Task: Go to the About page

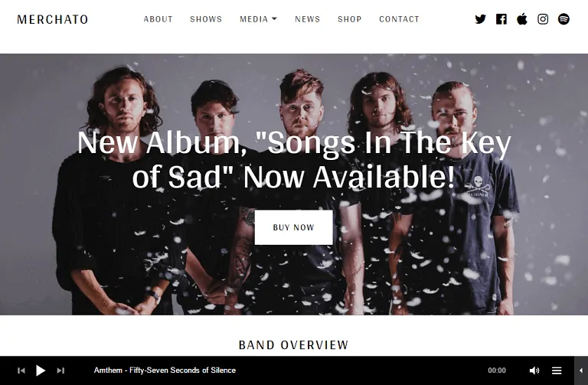Action: coord(158,19)
